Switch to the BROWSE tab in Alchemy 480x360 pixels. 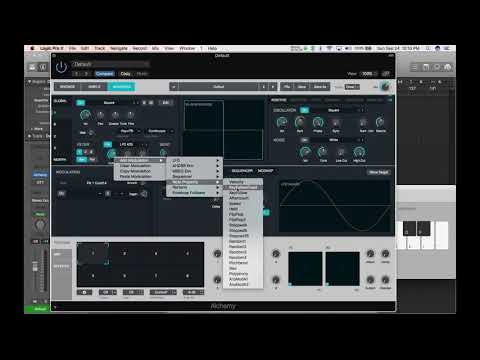coord(67,87)
